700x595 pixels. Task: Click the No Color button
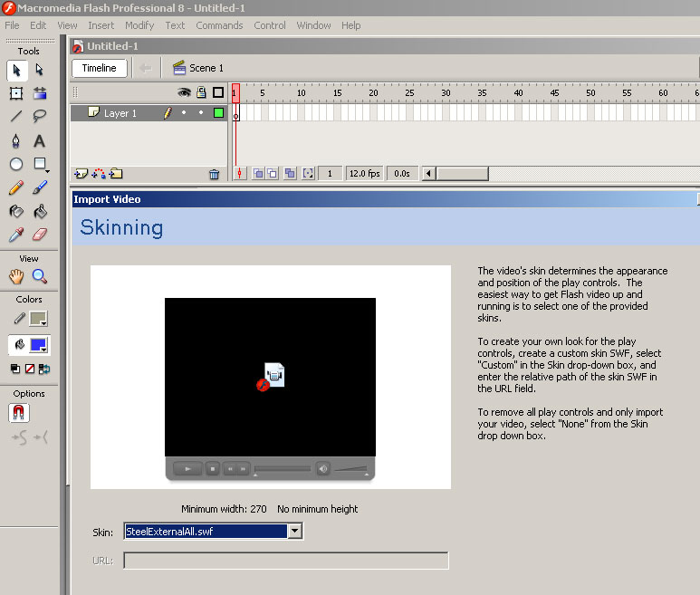pyautogui.click(x=30, y=369)
